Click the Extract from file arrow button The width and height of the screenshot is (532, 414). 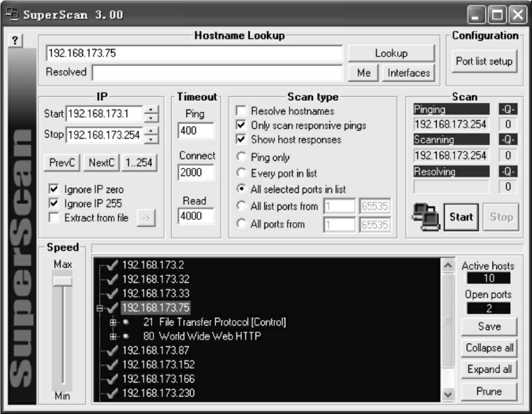click(x=146, y=218)
